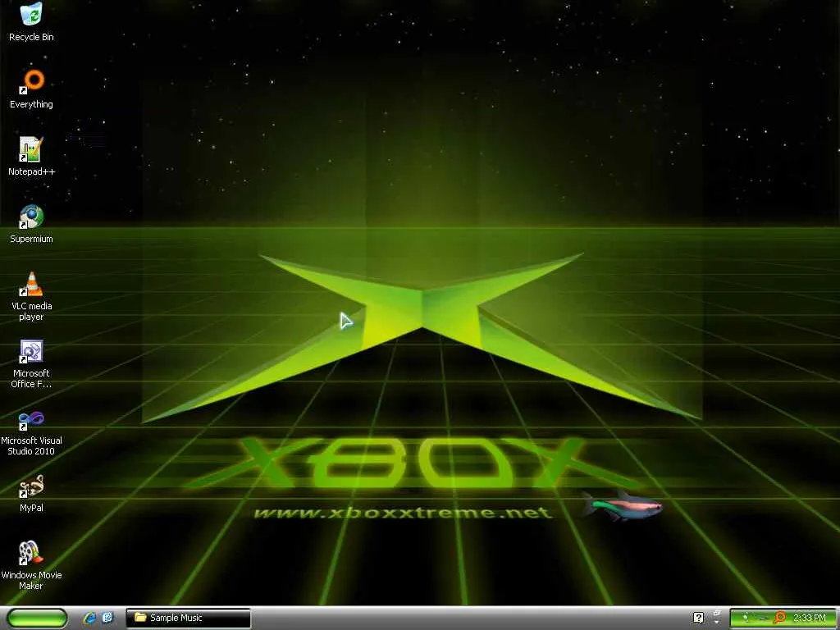Select the VLC media player shortcut
840x630 pixels.
coord(31,296)
